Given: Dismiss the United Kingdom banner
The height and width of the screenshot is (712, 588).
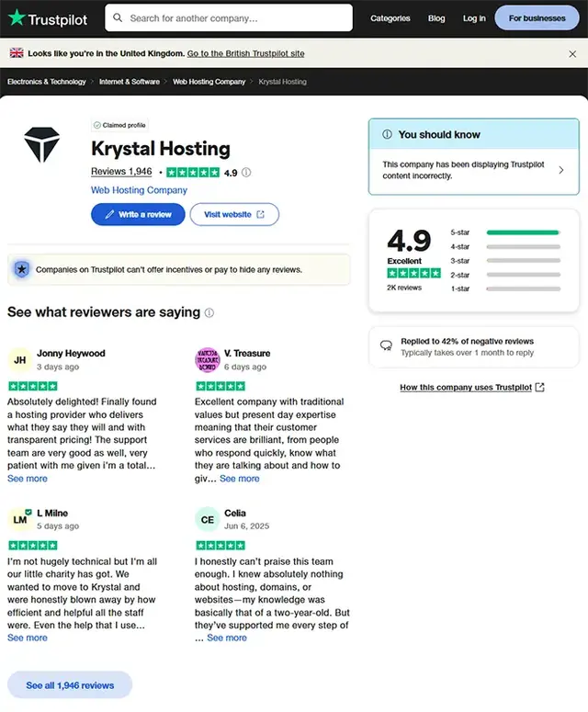Looking at the screenshot, I should [x=572, y=54].
